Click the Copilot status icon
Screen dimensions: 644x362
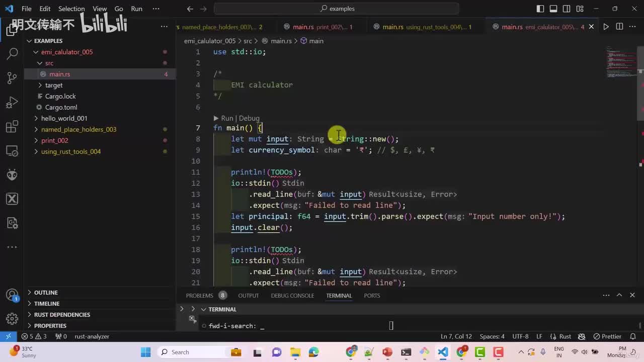coord(582,336)
